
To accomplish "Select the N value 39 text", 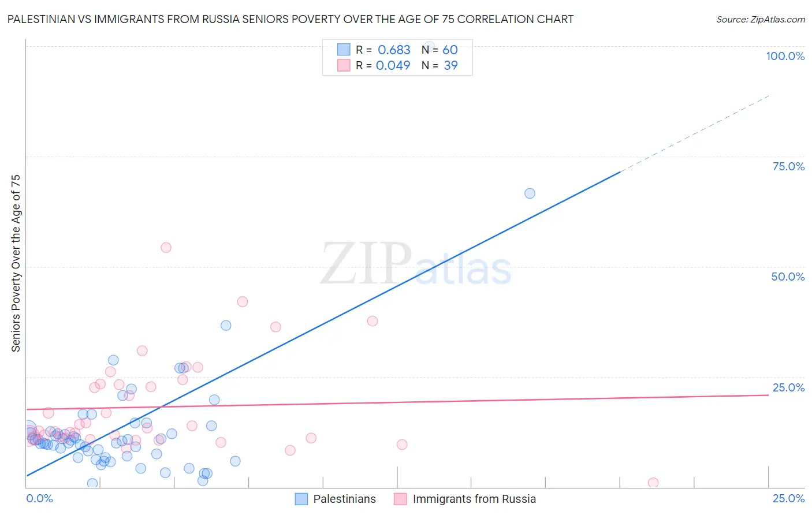I will [450, 65].
